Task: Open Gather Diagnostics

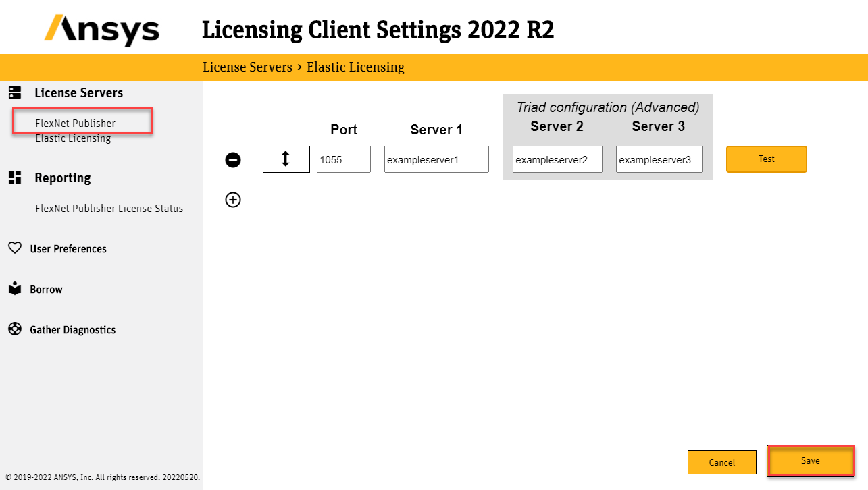Action: point(72,330)
